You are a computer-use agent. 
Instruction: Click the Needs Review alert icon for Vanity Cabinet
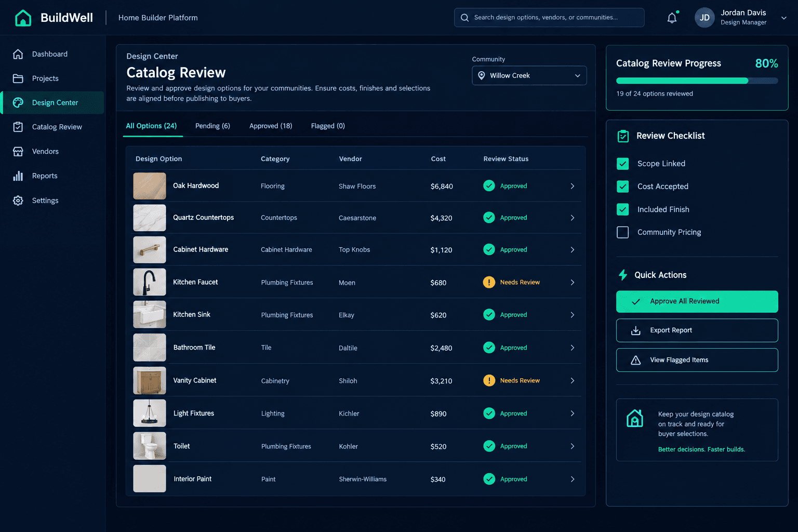click(489, 380)
